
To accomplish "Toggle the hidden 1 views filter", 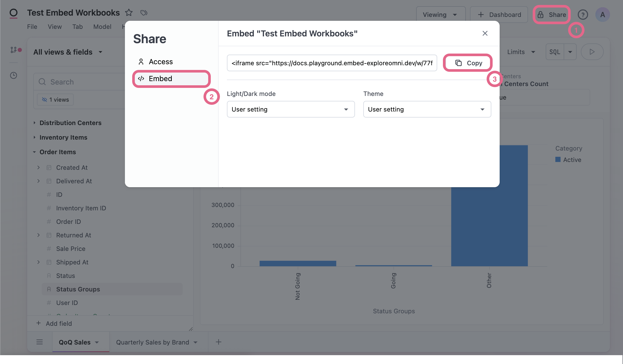I will coord(55,100).
